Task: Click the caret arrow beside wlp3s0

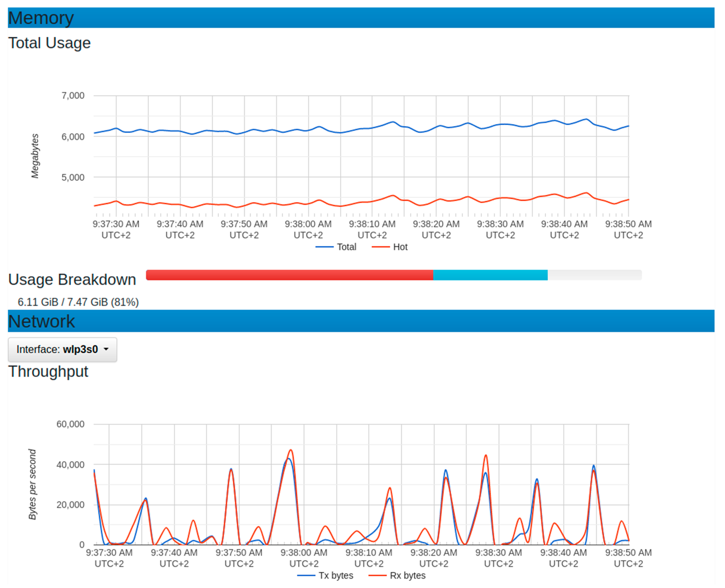Action: [x=106, y=349]
